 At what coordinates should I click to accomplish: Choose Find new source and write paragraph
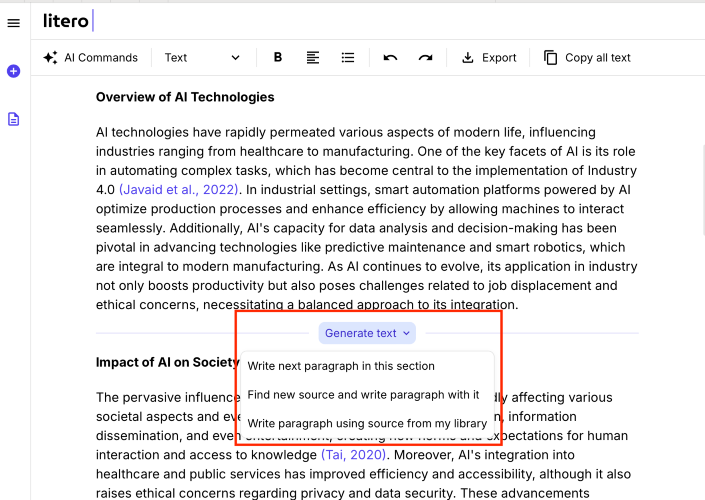[x=363, y=395]
